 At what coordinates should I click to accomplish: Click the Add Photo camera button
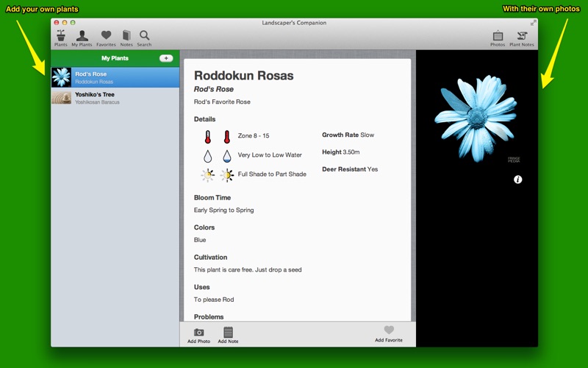[198, 336]
